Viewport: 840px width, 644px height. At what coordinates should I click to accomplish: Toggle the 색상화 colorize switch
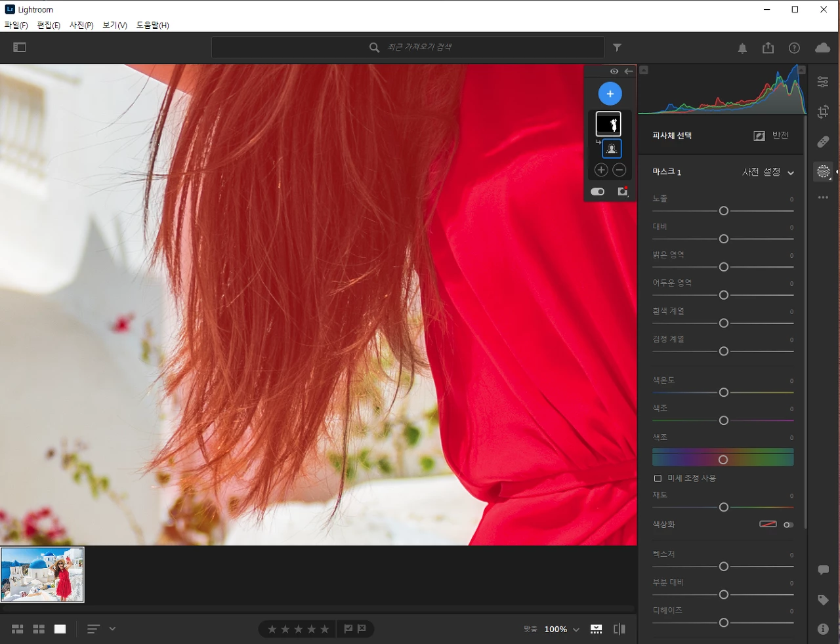pos(788,525)
